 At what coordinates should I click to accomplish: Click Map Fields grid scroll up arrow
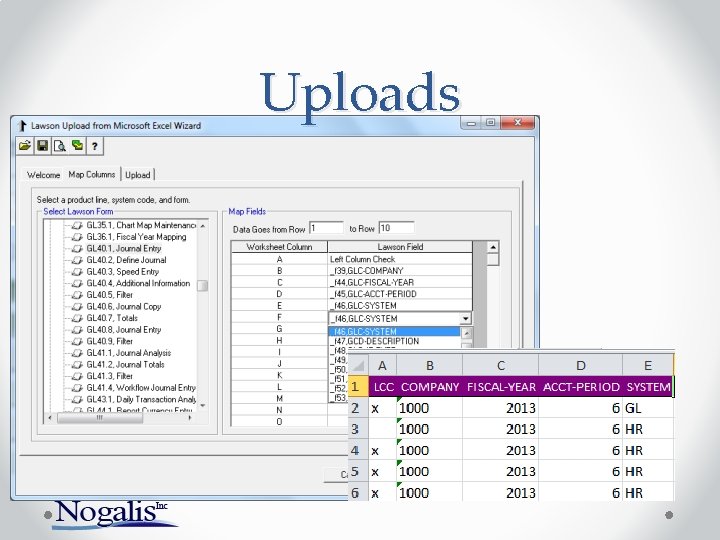pos(493,247)
